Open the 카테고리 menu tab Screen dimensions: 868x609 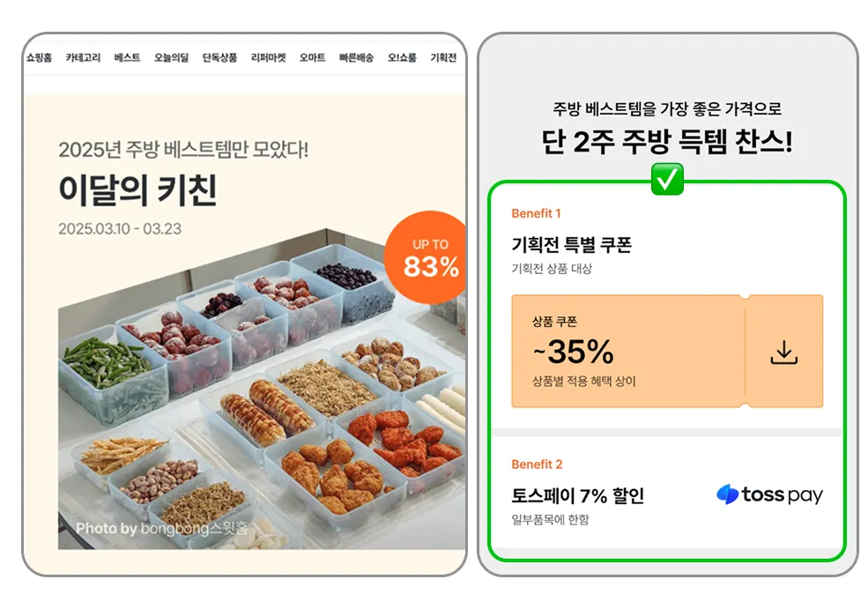pos(83,57)
